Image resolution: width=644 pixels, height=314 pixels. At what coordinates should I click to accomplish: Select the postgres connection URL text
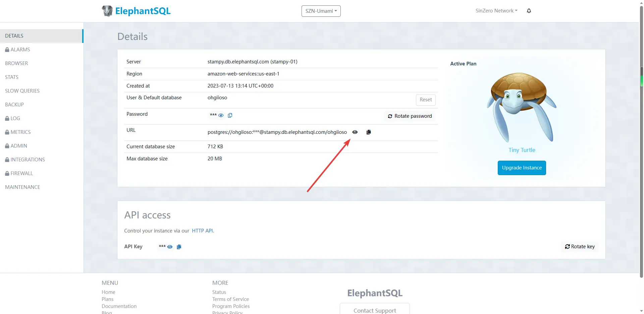(x=277, y=132)
